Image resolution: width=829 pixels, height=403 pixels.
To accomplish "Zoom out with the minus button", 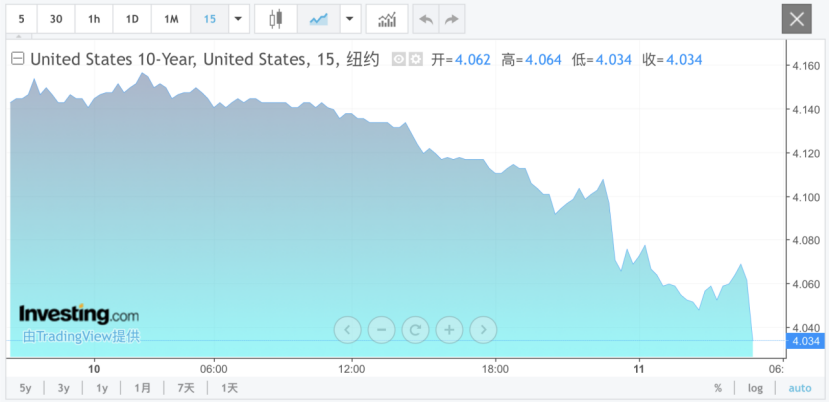I will 381,328.
